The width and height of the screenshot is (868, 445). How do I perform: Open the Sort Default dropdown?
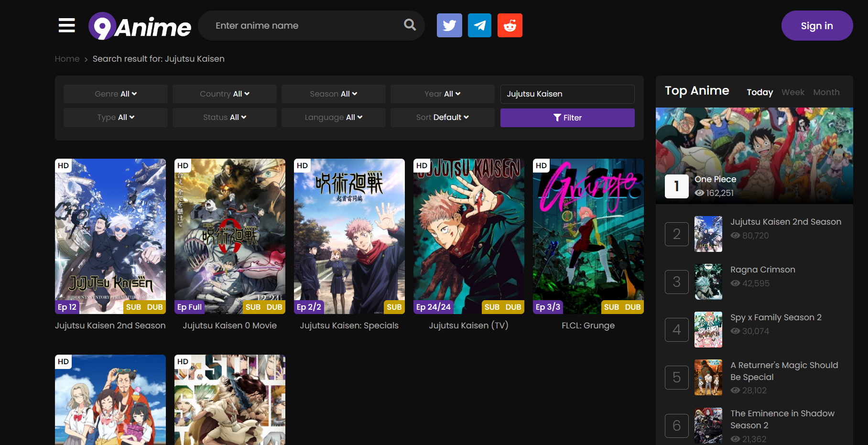pyautogui.click(x=442, y=118)
